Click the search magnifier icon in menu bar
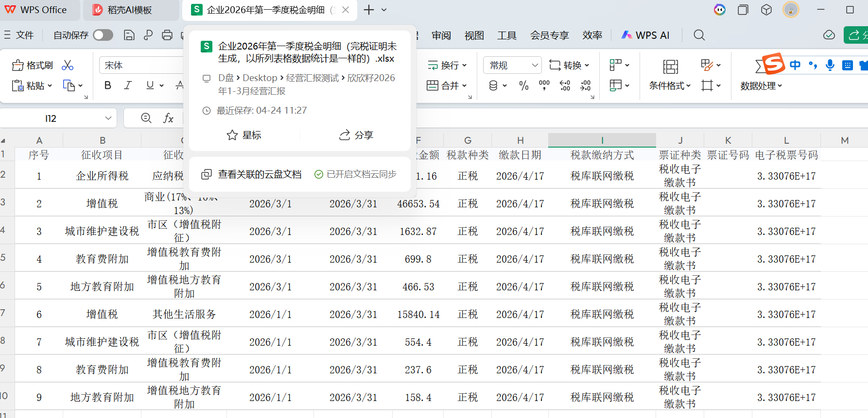 699,35
